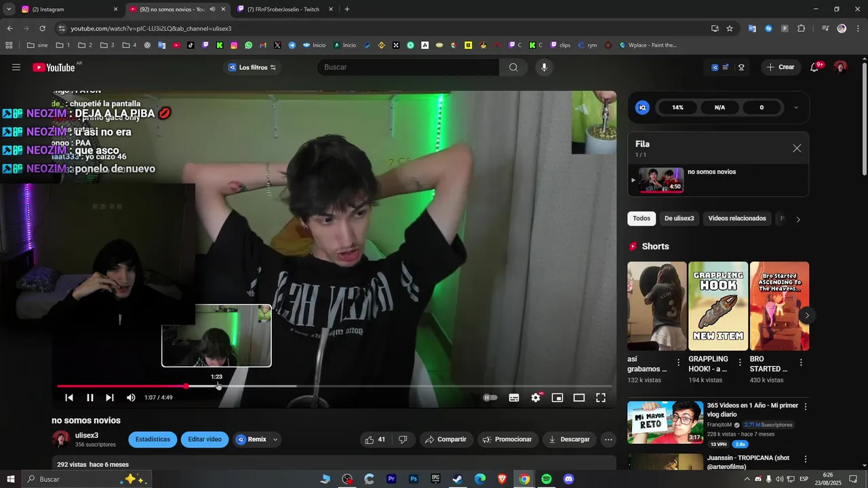Dislike the video
The height and width of the screenshot is (488, 868).
403,439
